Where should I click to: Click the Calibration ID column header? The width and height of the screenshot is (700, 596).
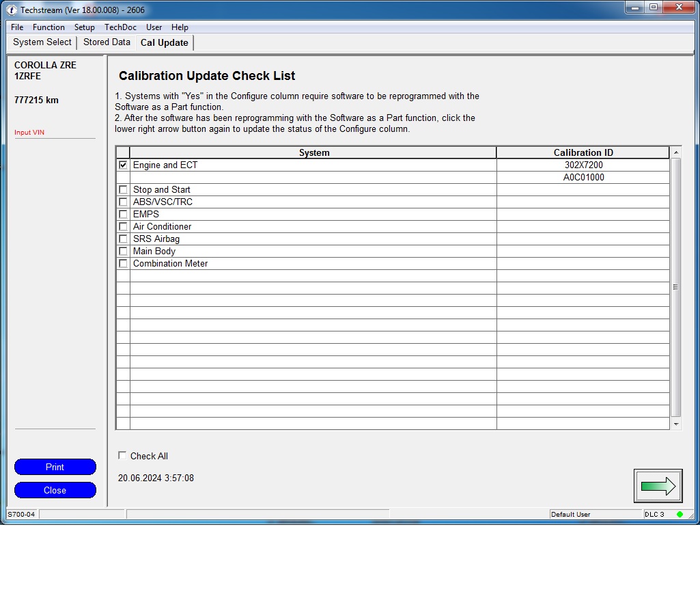click(583, 152)
